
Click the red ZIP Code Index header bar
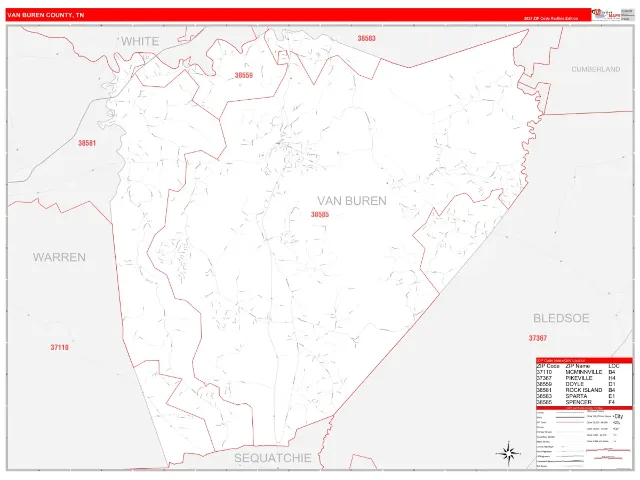pyautogui.click(x=584, y=360)
